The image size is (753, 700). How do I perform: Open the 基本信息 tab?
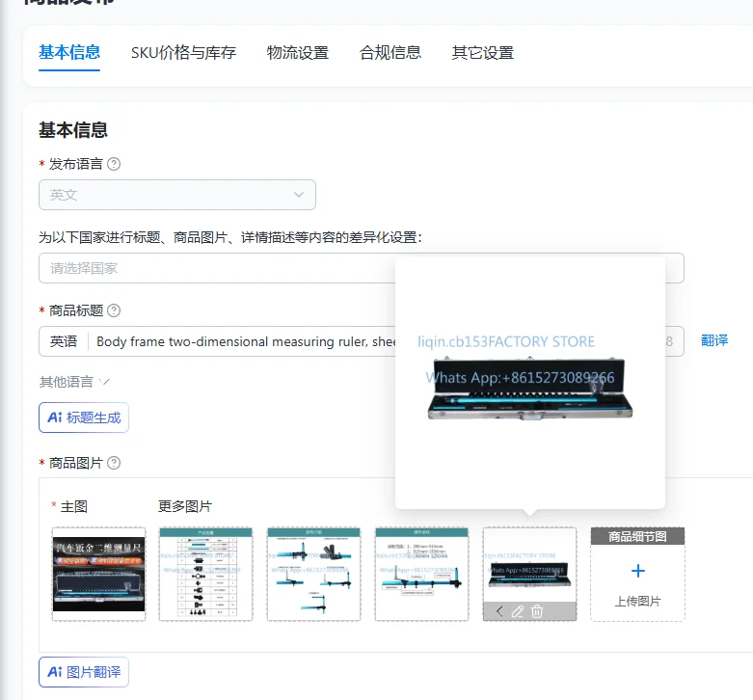(x=69, y=52)
